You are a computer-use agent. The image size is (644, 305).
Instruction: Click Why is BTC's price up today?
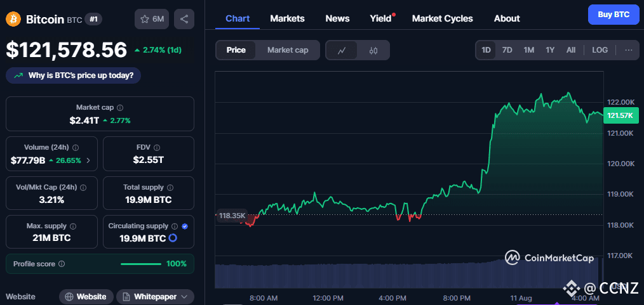pyautogui.click(x=73, y=76)
